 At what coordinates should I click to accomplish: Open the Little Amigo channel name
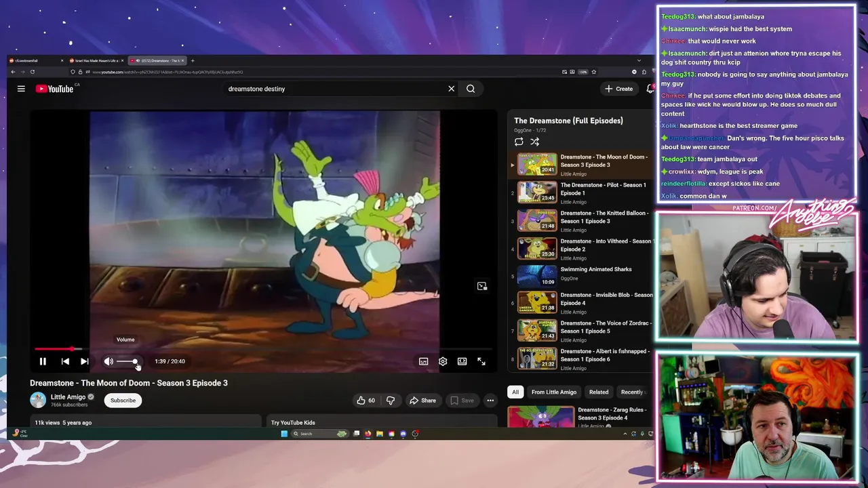point(68,397)
